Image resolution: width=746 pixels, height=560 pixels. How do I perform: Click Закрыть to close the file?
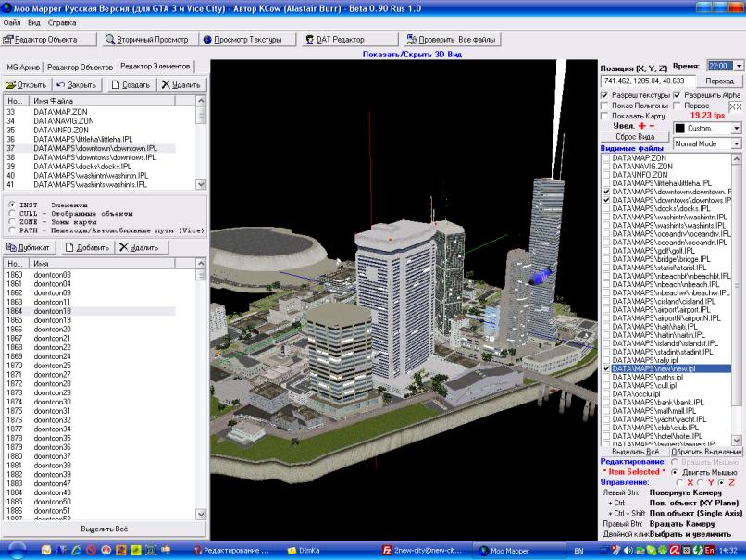click(x=77, y=84)
